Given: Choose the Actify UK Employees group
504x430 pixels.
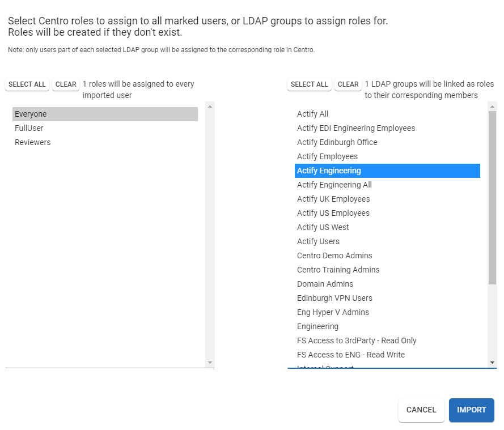Looking at the screenshot, I should tap(333, 199).
